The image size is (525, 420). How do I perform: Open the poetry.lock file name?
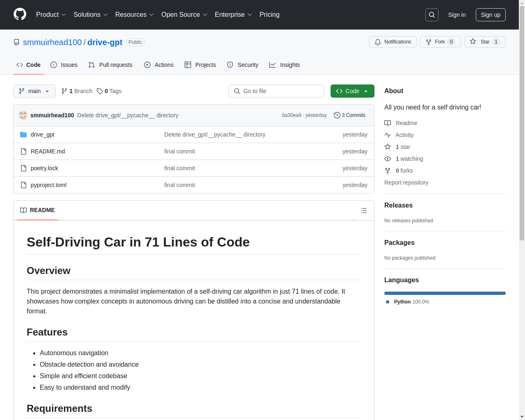[44, 168]
